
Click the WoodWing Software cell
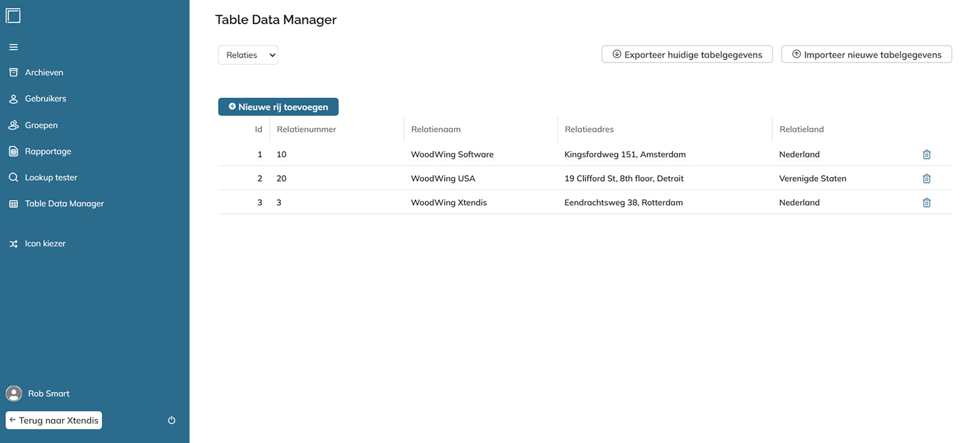tap(452, 155)
